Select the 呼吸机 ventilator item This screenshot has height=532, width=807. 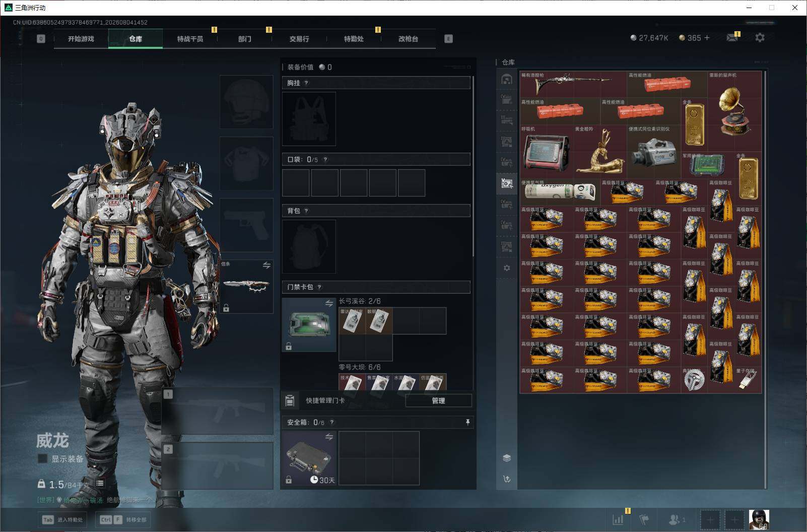pos(547,152)
